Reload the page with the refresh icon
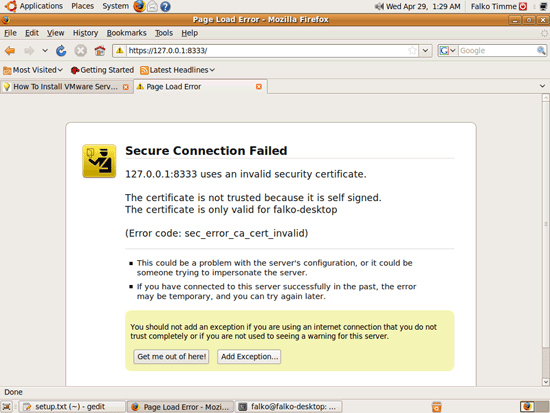The height and width of the screenshot is (413, 550). click(x=61, y=51)
